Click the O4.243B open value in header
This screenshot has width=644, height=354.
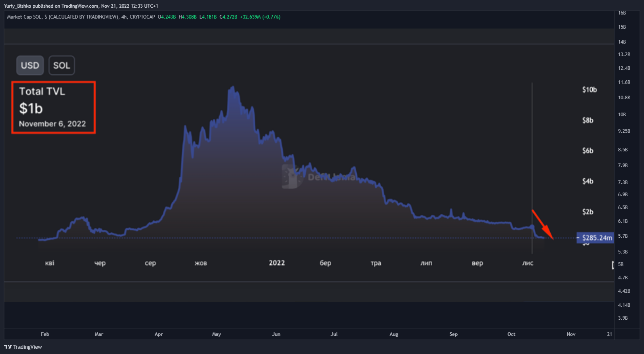click(x=167, y=17)
